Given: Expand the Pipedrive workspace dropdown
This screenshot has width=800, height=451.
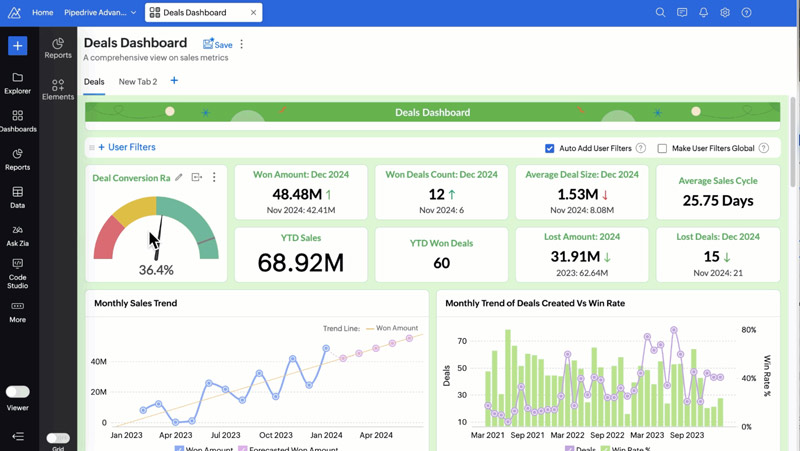Looking at the screenshot, I should click(x=133, y=13).
